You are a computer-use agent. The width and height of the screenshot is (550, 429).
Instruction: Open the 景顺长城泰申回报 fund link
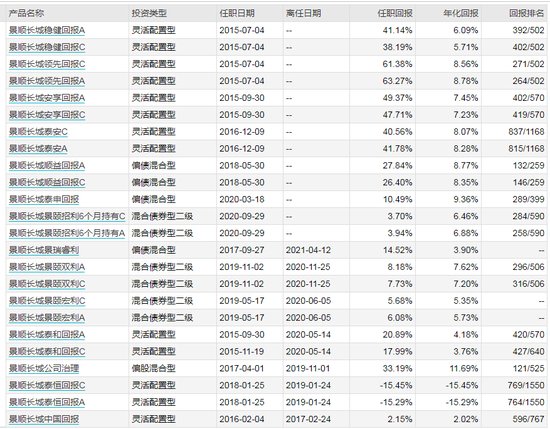tap(44, 199)
